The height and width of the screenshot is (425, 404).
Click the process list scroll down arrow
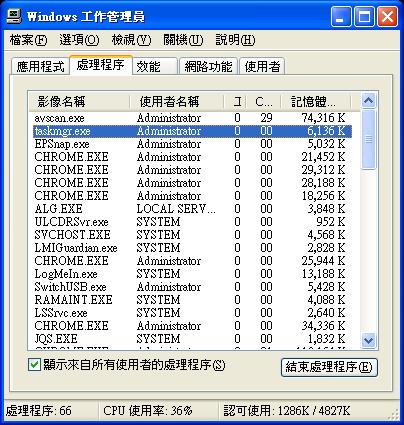click(368, 340)
